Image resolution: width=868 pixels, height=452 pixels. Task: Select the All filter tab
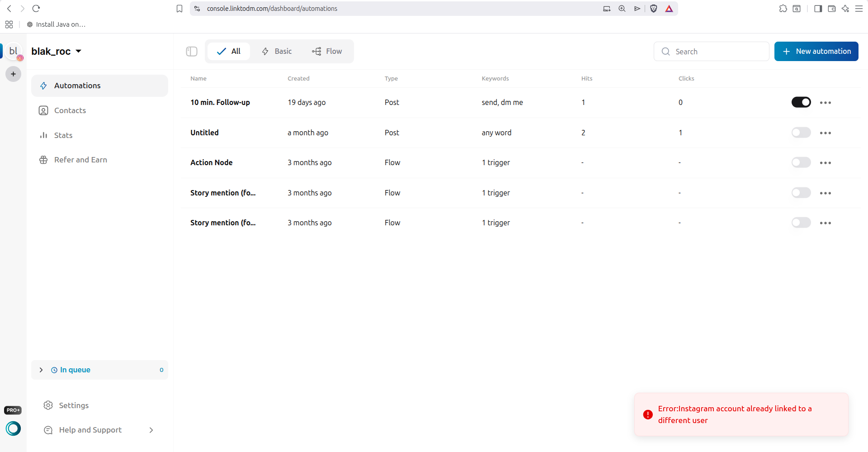click(x=229, y=51)
